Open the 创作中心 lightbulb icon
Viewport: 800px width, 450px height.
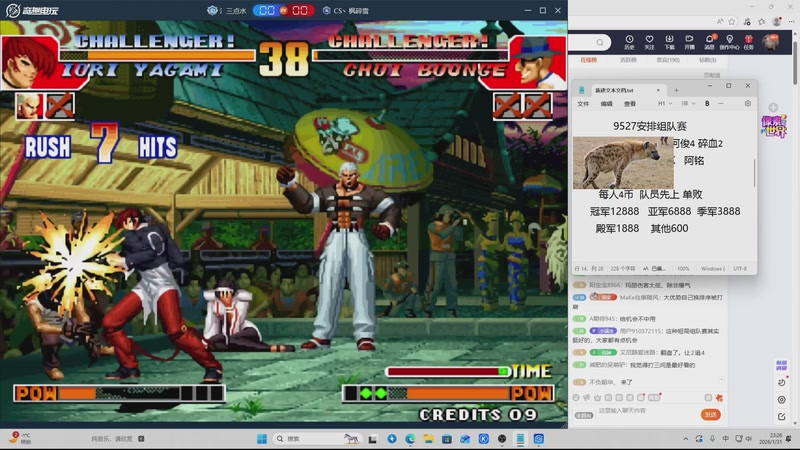point(730,42)
